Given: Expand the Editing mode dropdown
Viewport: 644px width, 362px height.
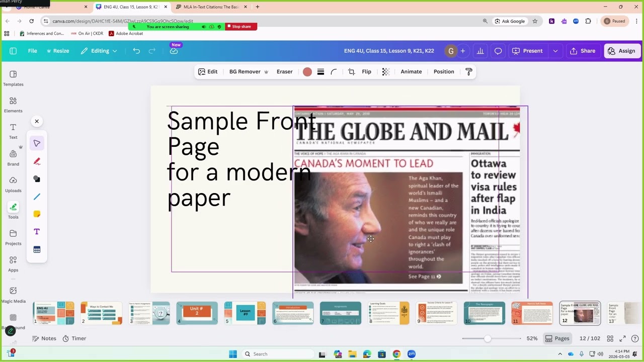Looking at the screenshot, I should (x=99, y=51).
